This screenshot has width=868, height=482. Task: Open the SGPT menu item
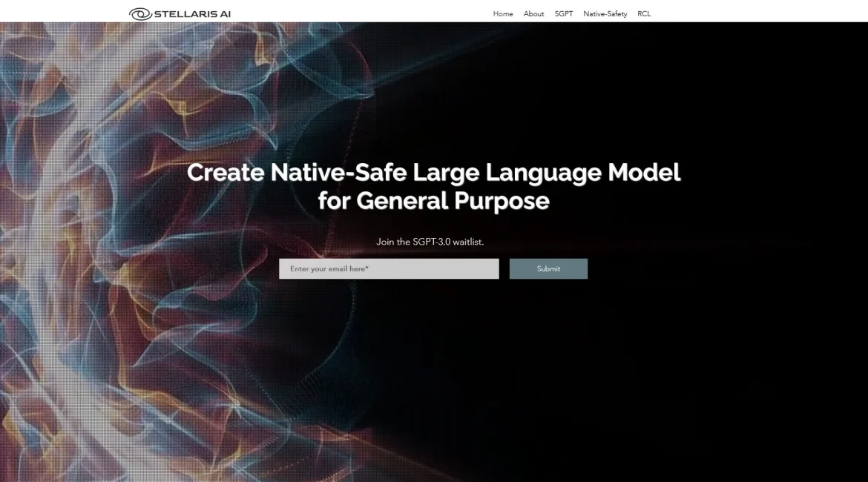[564, 14]
